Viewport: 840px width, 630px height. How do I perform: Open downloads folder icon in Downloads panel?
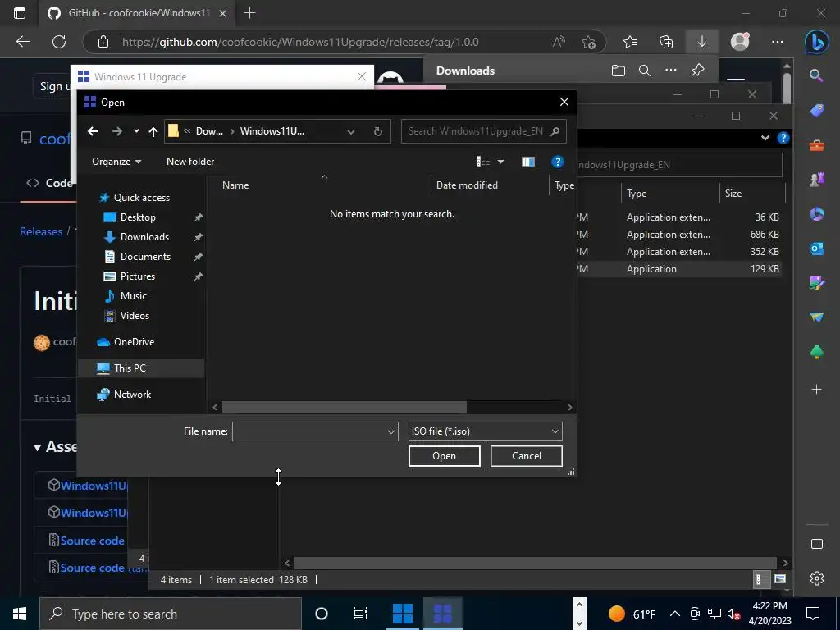619,71
